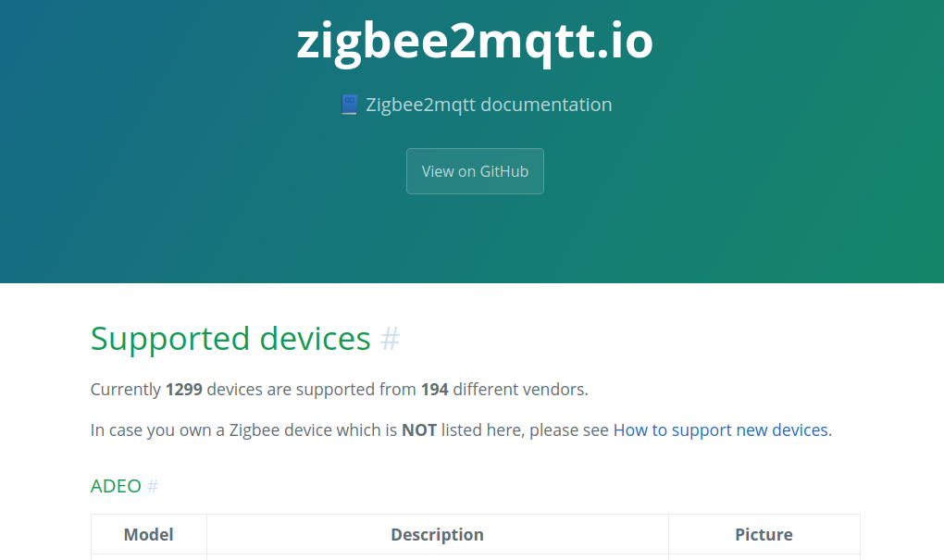Open the How to support new devices link
Image resolution: width=944 pixels, height=560 pixels.
(x=721, y=429)
